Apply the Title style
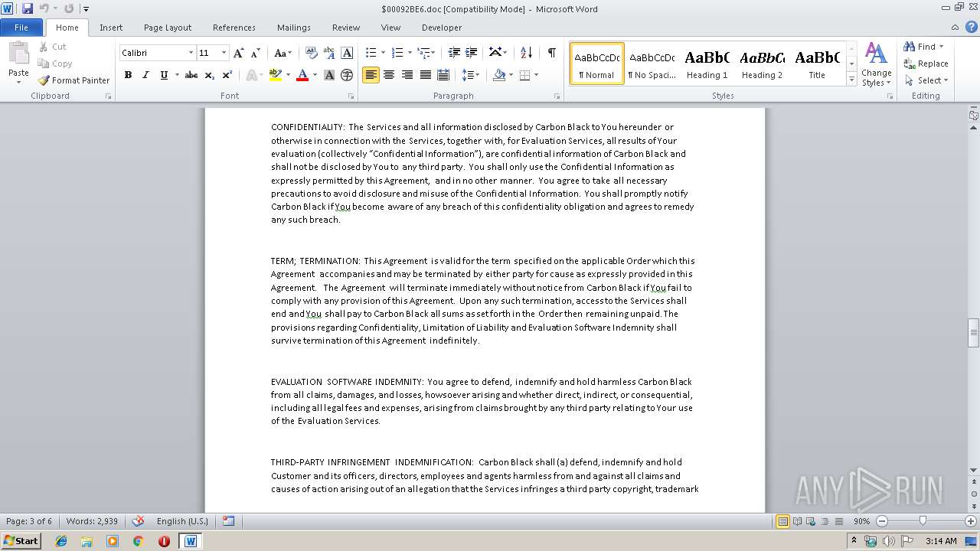980x551 pixels. click(x=817, y=64)
